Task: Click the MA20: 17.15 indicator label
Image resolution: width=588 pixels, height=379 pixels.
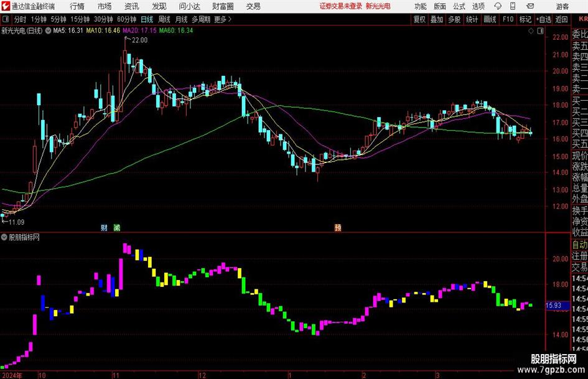Action: 139,30
